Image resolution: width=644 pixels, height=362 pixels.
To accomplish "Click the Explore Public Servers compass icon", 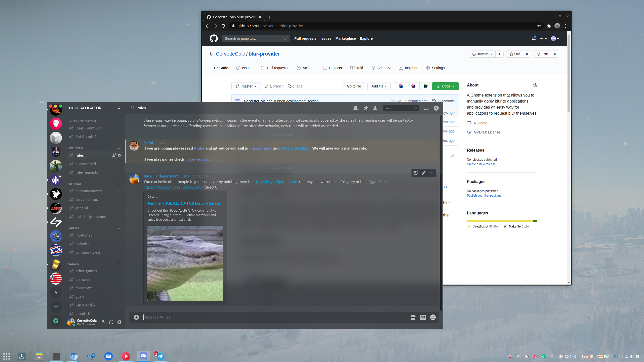I will (56, 321).
